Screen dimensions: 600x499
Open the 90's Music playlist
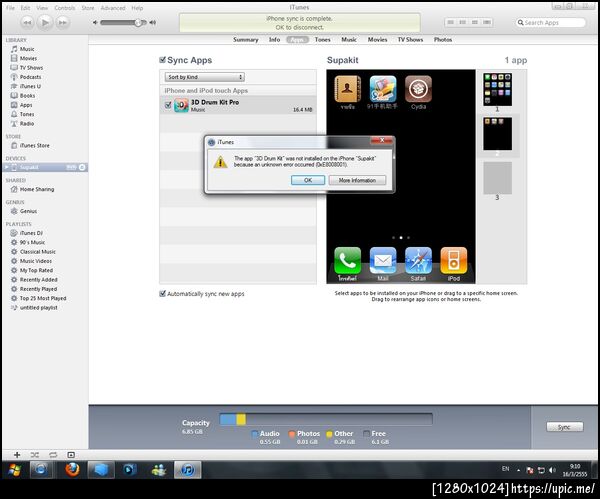(x=32, y=242)
